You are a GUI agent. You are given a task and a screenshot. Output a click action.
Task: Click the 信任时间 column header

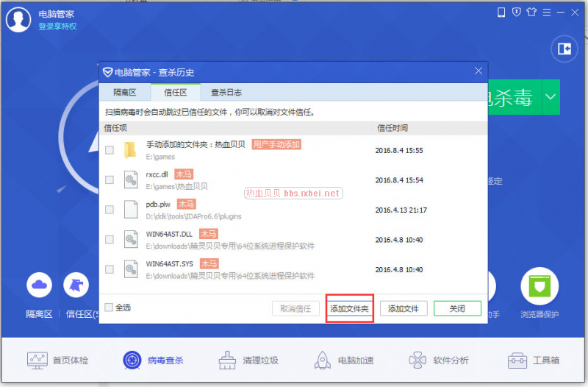(392, 127)
